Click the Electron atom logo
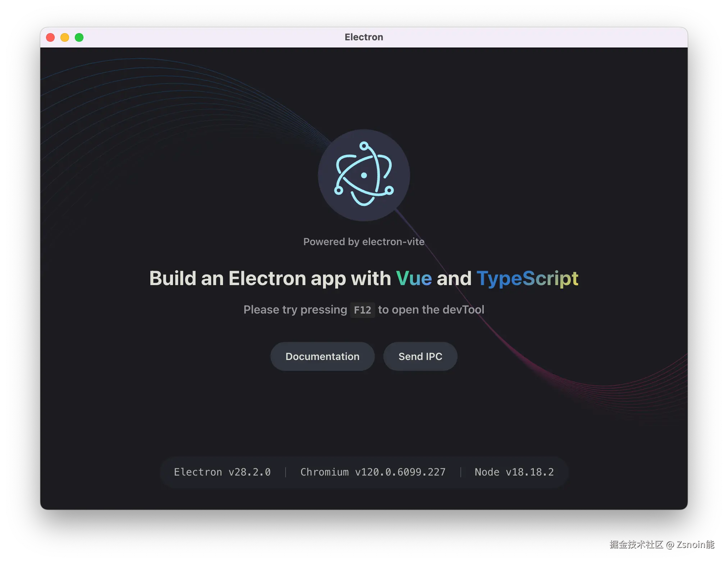This screenshot has height=563, width=728. tap(364, 175)
